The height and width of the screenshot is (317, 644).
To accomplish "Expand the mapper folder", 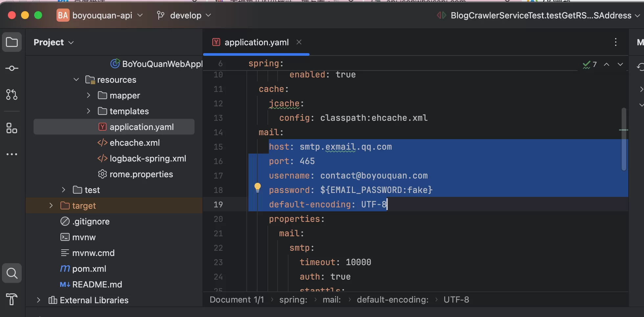I will pyautogui.click(x=88, y=95).
